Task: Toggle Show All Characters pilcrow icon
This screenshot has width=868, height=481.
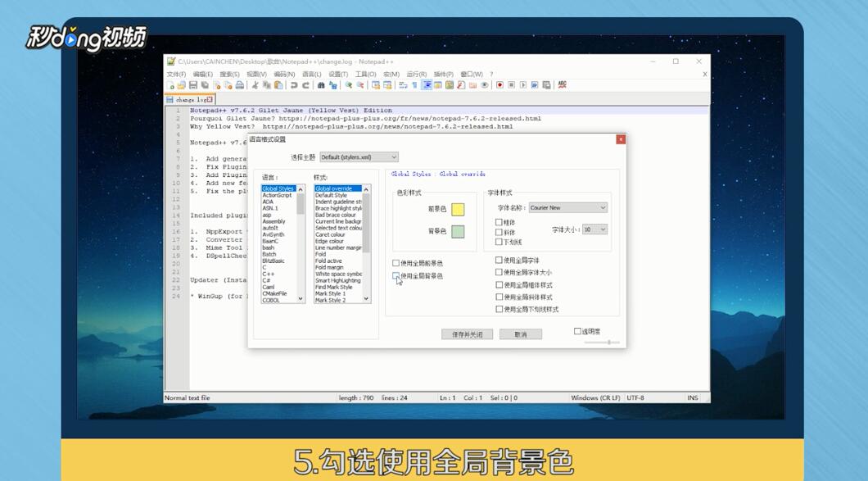Action: pyautogui.click(x=414, y=85)
